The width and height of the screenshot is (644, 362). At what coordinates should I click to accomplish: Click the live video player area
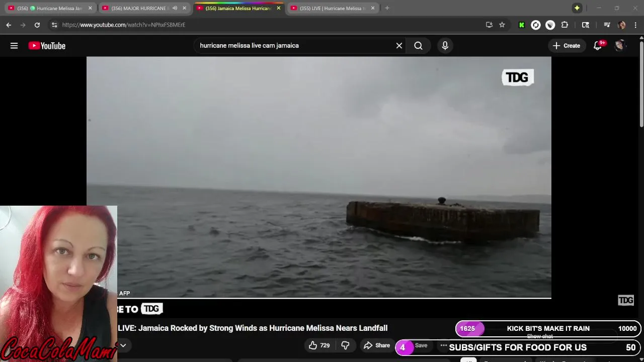coord(319,177)
